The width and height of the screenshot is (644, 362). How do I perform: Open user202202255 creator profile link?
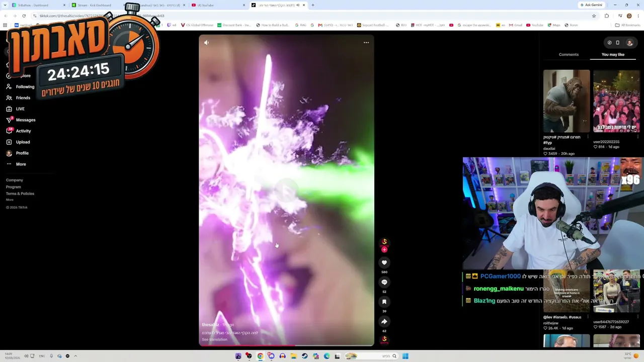click(x=606, y=142)
